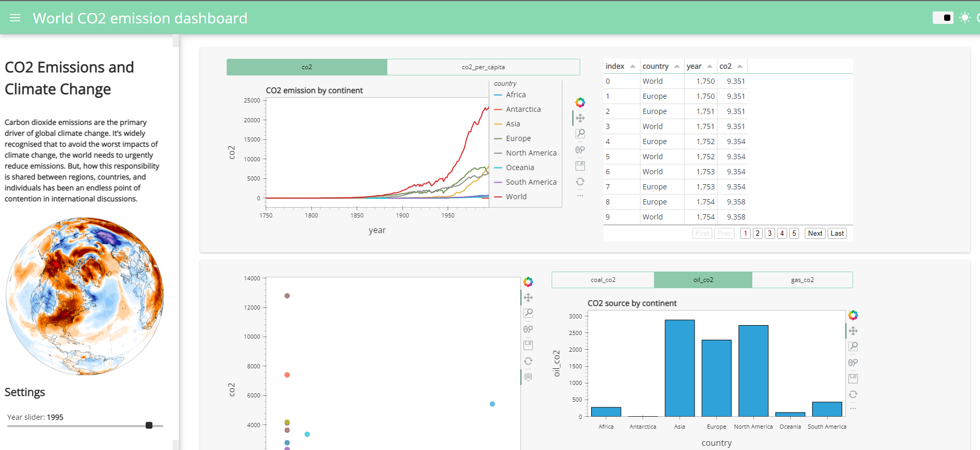Toggle the dark theme switch in header
The width and height of the screenshot is (980, 450).
coord(943,18)
